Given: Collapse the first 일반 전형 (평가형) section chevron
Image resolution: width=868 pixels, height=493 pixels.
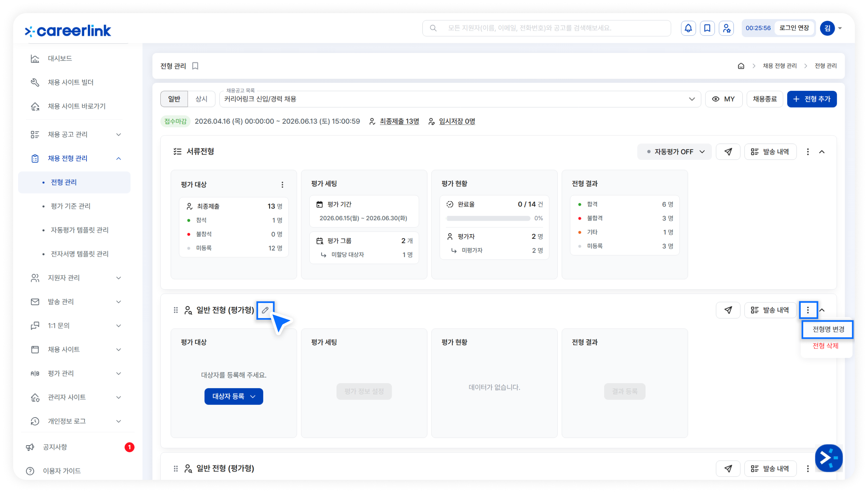Looking at the screenshot, I should tap(822, 310).
